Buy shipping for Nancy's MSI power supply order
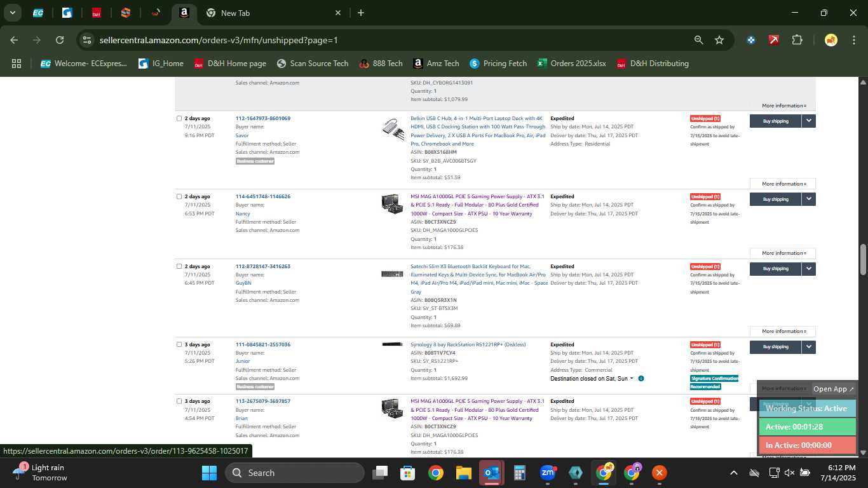 tap(775, 199)
